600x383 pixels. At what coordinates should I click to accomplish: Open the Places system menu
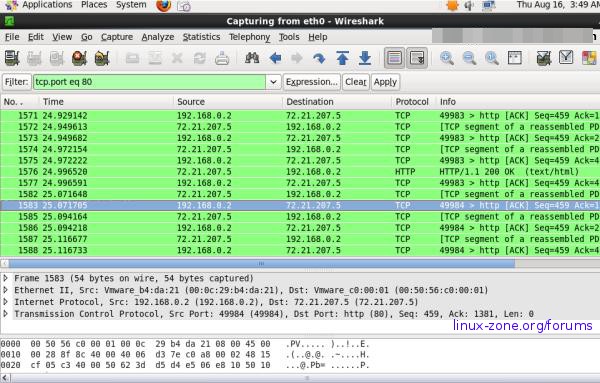tap(94, 5)
